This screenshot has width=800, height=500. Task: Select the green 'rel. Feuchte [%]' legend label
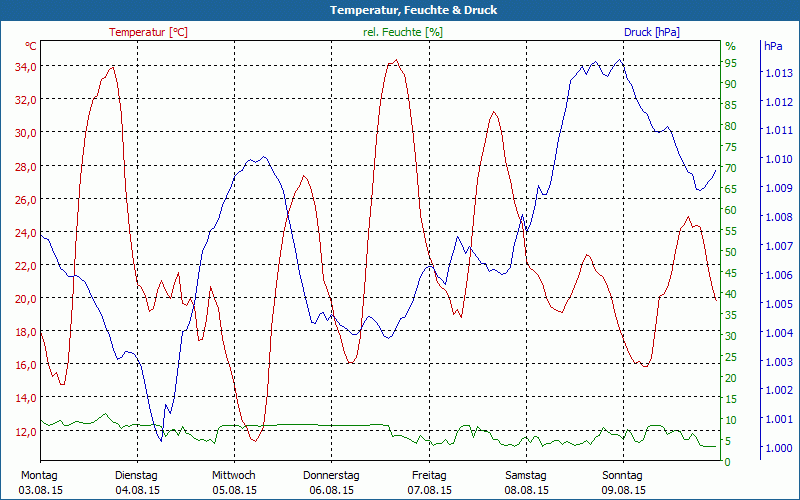tap(402, 32)
